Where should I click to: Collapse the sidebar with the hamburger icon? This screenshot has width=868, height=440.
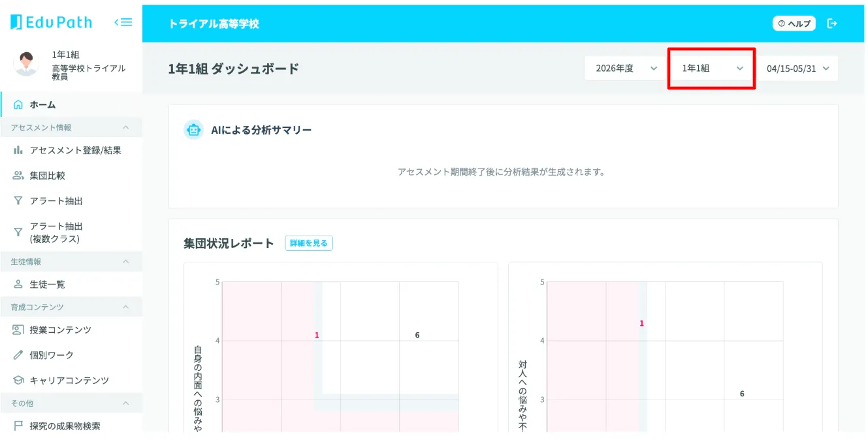[123, 22]
